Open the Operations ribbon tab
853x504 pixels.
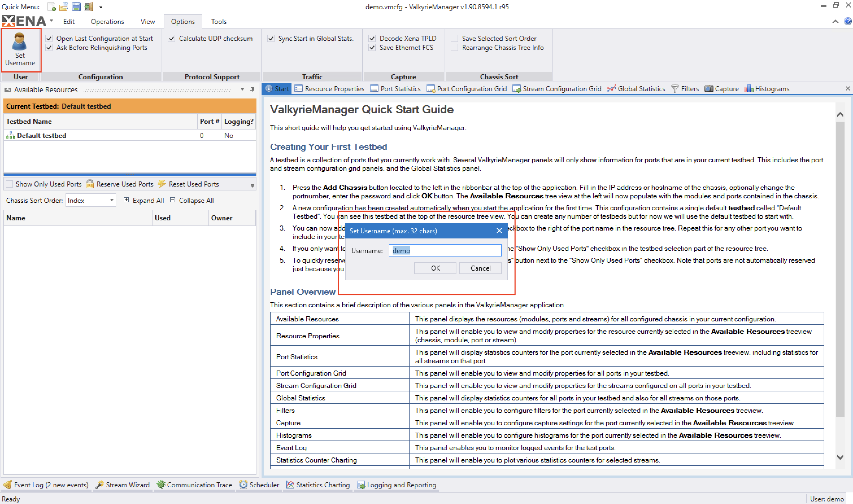click(107, 21)
